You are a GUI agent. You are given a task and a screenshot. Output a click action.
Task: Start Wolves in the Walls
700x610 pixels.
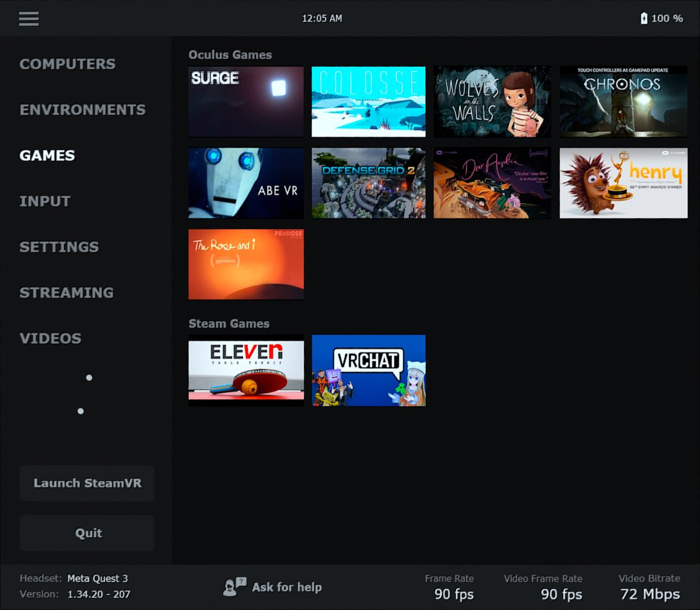click(492, 102)
